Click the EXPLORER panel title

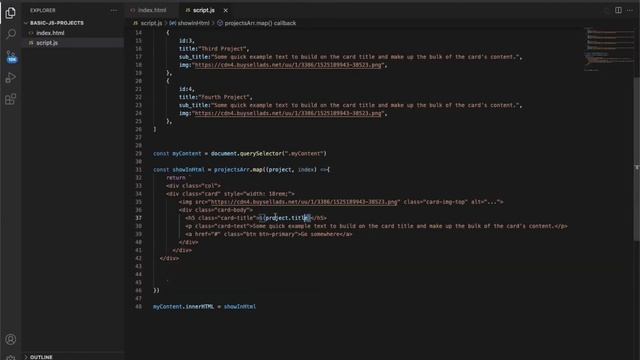tap(42, 10)
